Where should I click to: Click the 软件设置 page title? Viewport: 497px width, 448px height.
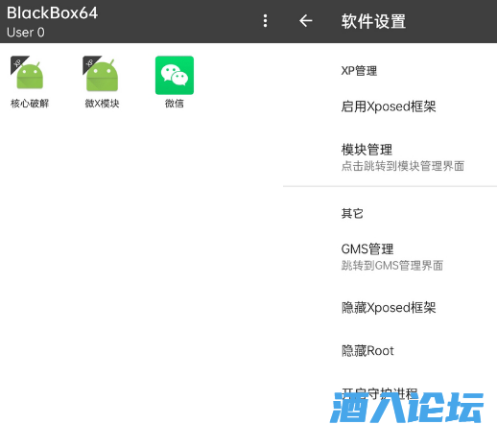(x=373, y=21)
